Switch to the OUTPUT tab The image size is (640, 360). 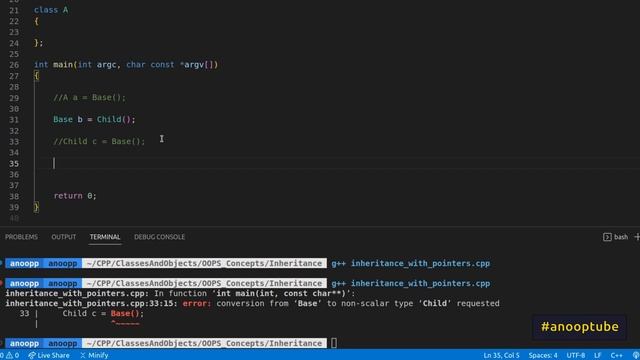coord(64,237)
